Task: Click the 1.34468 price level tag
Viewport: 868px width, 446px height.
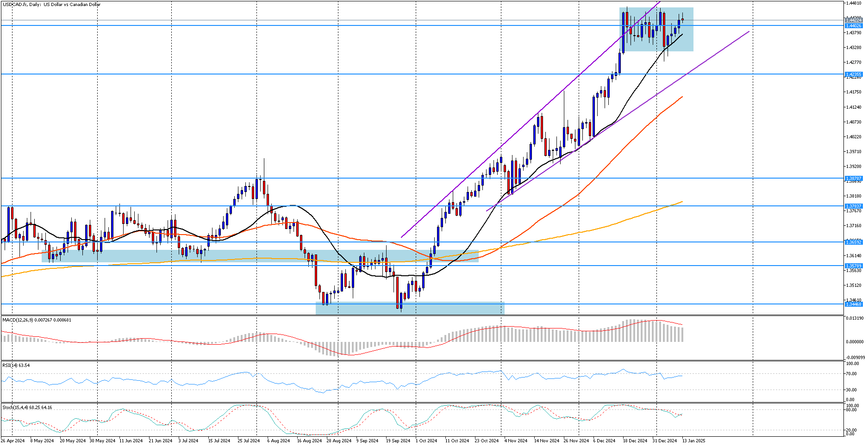Action: pyautogui.click(x=853, y=304)
